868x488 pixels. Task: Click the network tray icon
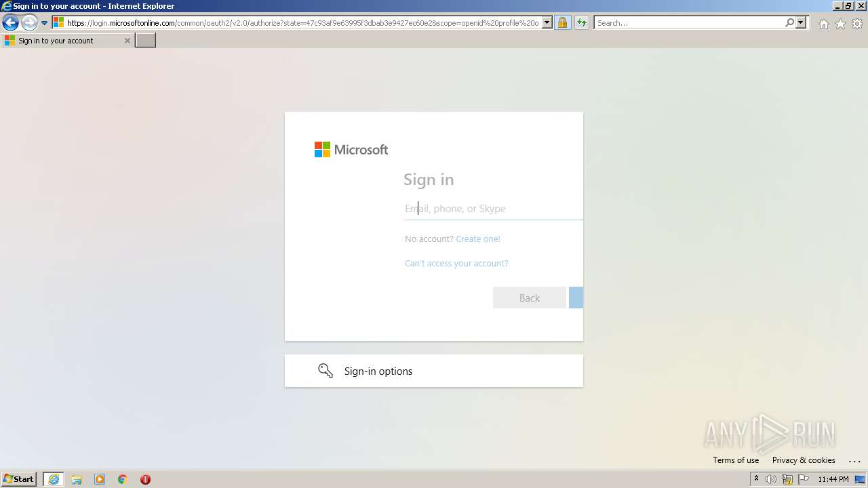(x=787, y=479)
